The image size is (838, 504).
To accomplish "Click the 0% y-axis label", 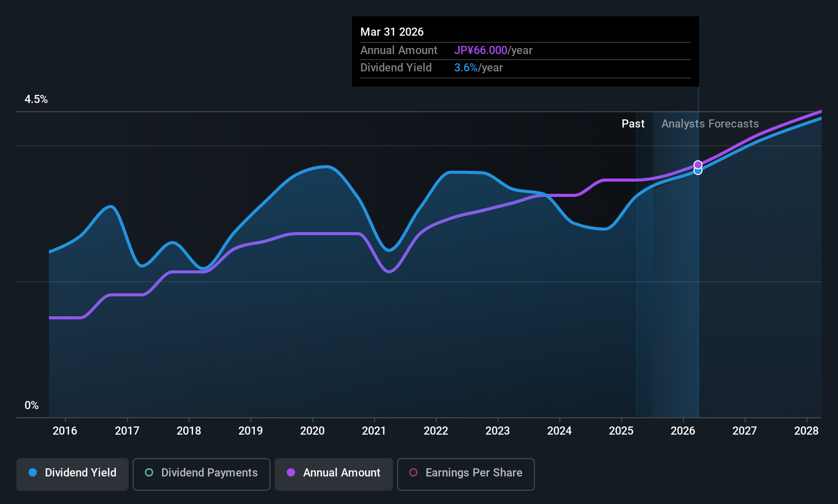I will (32, 406).
